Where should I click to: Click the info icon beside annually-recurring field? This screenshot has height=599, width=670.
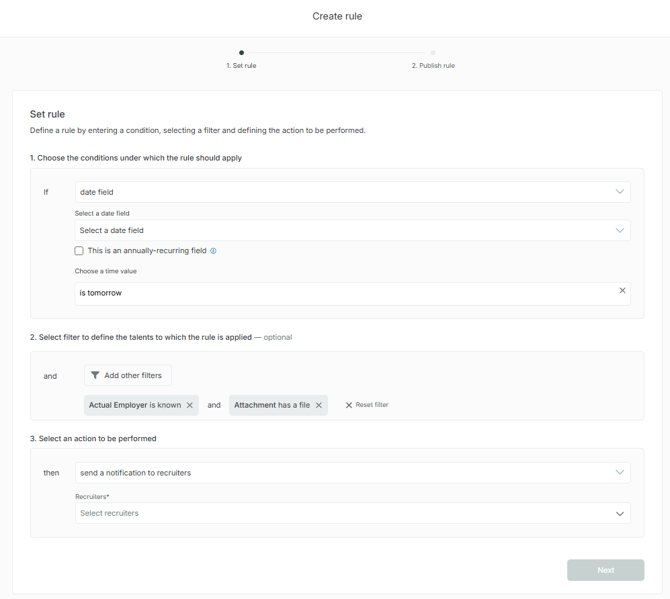213,251
